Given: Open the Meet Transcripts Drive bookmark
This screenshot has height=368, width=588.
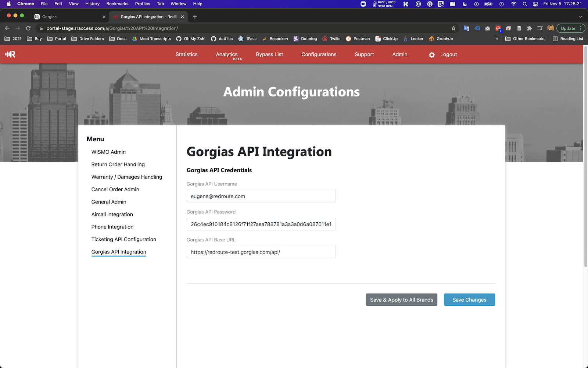Looking at the screenshot, I should click(x=151, y=39).
